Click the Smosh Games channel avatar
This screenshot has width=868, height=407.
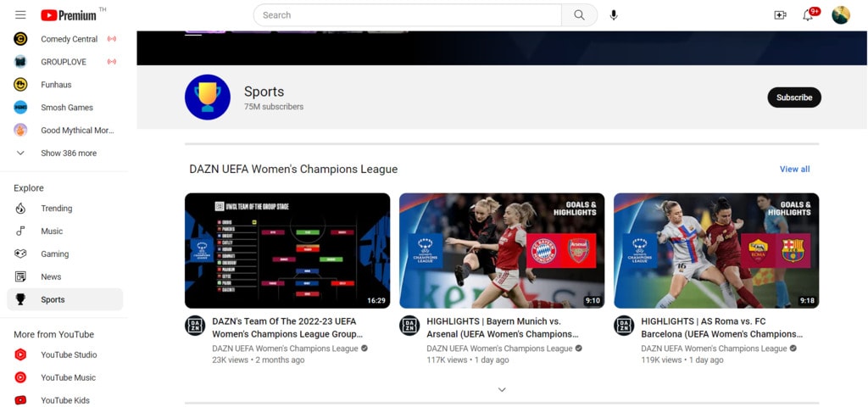pos(20,108)
